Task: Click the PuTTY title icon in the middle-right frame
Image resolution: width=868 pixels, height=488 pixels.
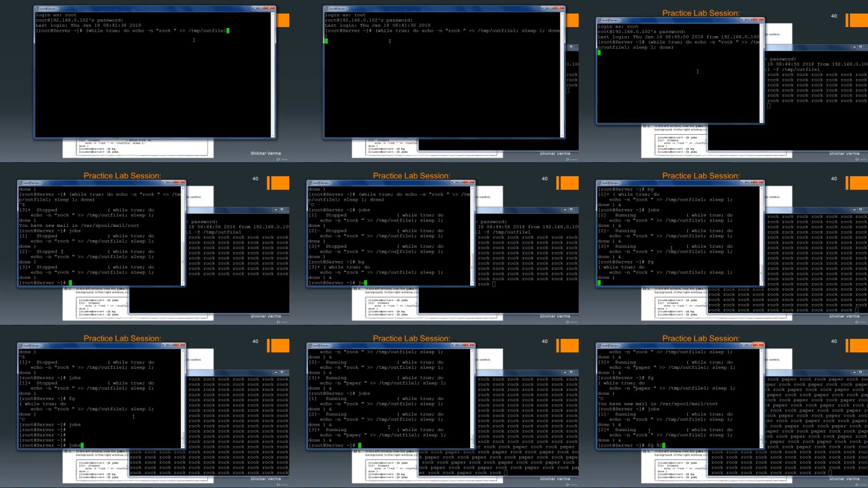Action: click(599, 183)
